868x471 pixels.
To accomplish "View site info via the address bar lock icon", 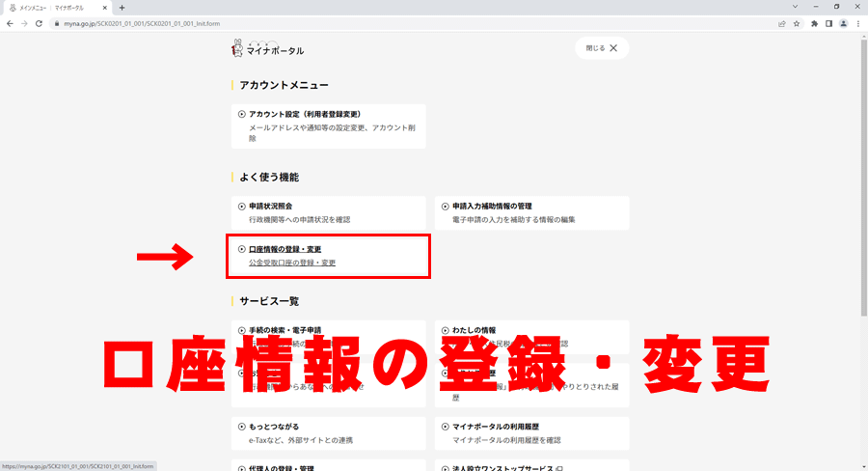I will point(57,24).
